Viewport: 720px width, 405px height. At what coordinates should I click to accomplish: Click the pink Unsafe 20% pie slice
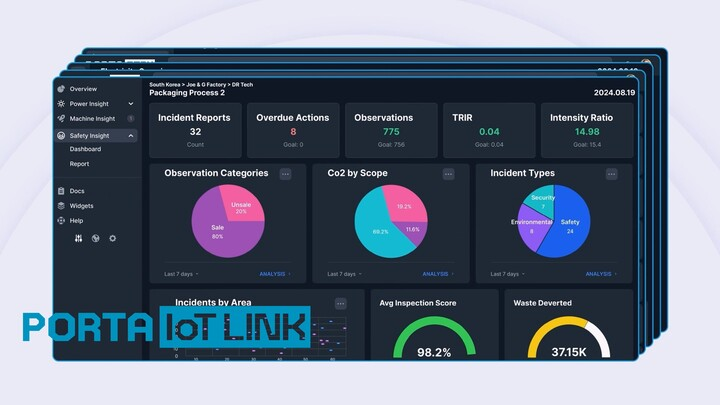coord(241,206)
